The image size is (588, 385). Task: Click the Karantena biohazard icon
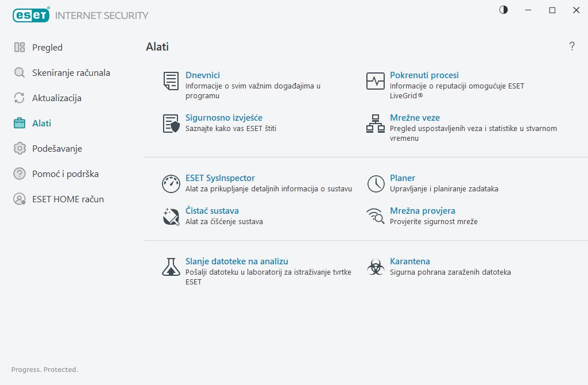point(376,267)
